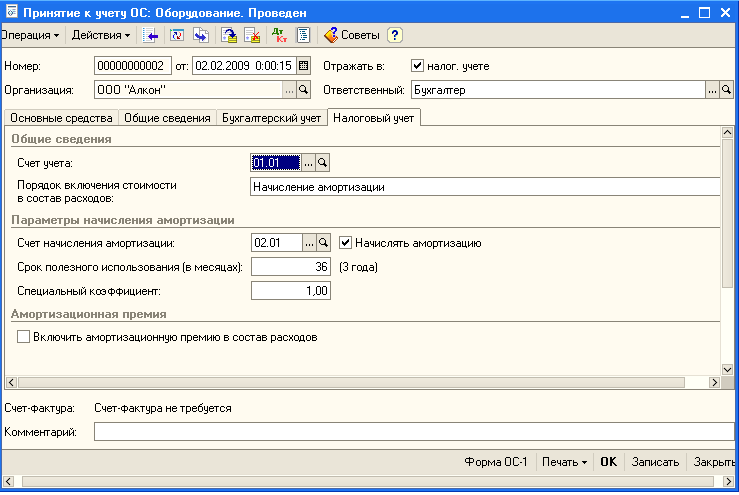Toggle the налог. учете checkbox
Image resolution: width=739 pixels, height=495 pixels.
point(418,66)
